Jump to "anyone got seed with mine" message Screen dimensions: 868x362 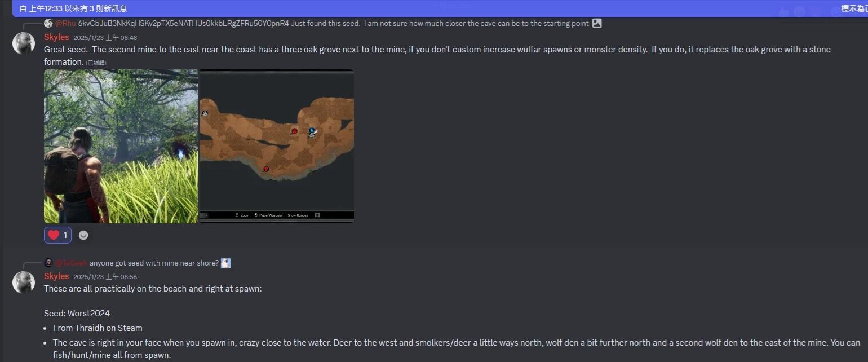[154, 263]
